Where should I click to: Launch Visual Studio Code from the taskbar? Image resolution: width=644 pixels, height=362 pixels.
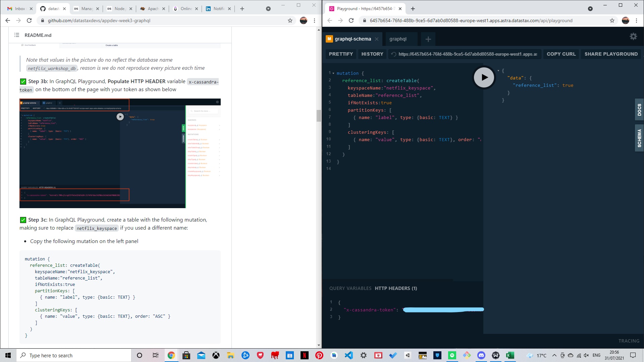click(x=349, y=355)
